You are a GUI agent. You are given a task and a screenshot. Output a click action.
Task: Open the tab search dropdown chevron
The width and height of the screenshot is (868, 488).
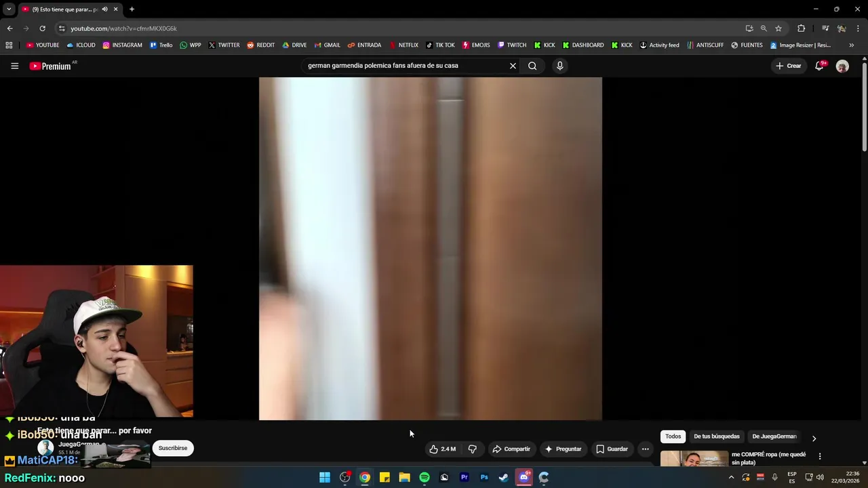[9, 9]
